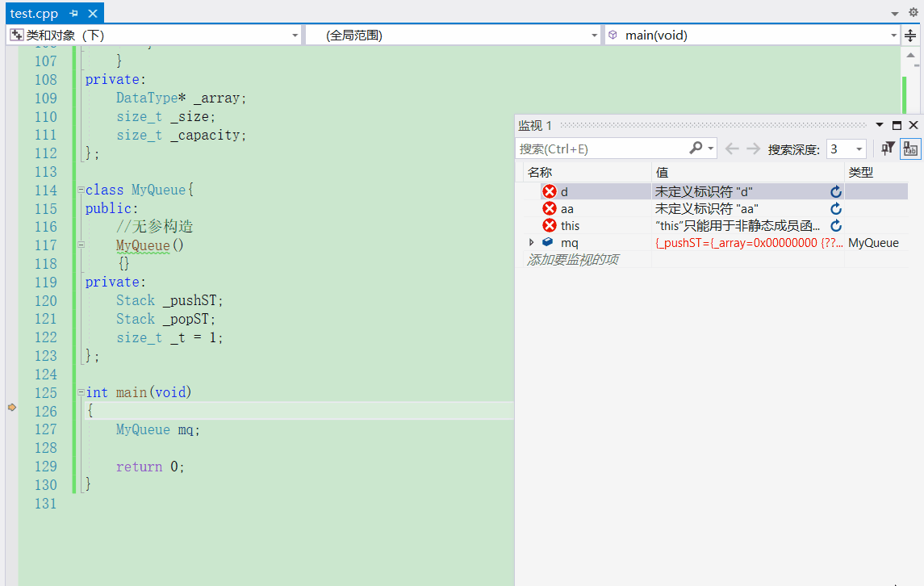
Task: Maximize the 监视 1 watch window
Action: pos(897,125)
